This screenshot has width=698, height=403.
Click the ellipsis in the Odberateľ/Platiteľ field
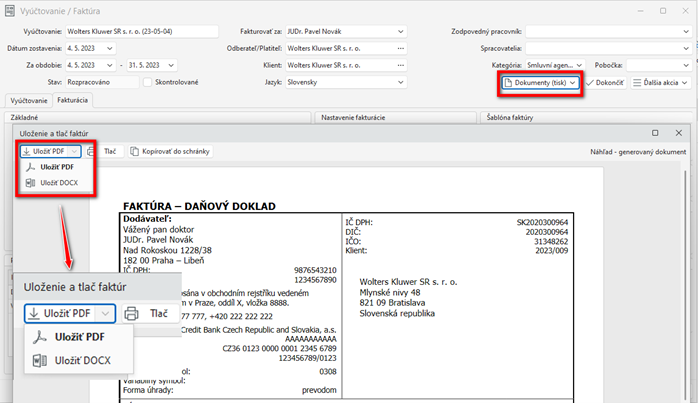point(400,48)
